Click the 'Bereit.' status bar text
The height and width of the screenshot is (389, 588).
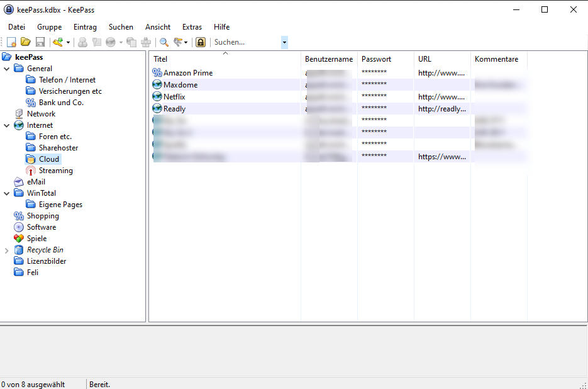click(x=100, y=385)
